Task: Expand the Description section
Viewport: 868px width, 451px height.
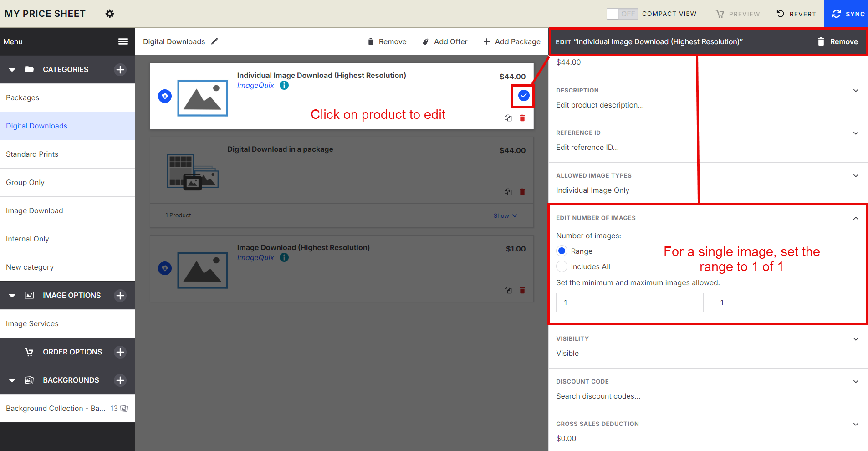Action: [x=856, y=90]
